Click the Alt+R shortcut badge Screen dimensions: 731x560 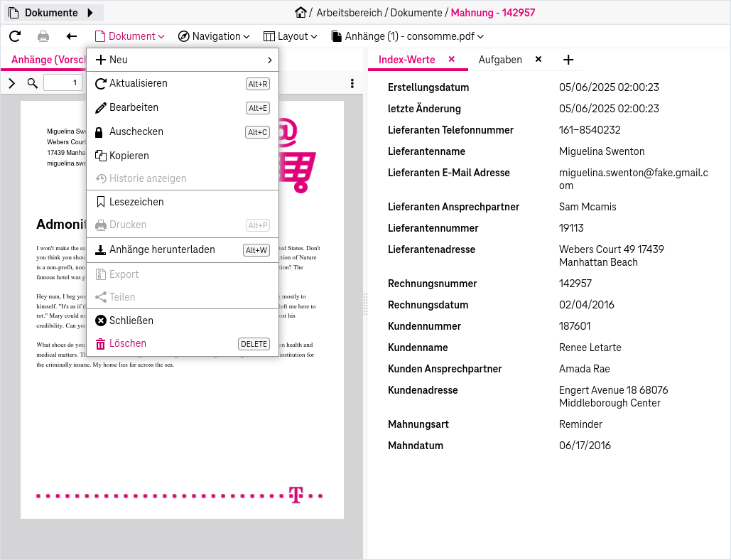coord(258,84)
